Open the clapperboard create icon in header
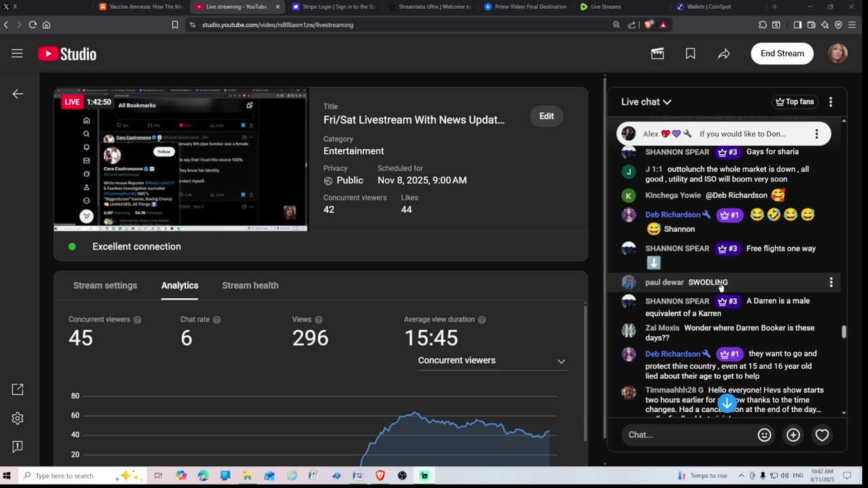 (x=657, y=54)
